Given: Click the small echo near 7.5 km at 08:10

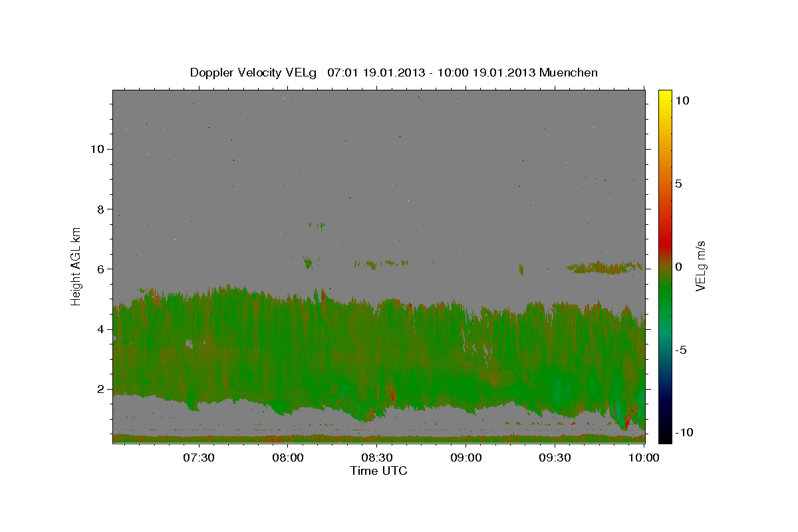Looking at the screenshot, I should pos(317,225).
